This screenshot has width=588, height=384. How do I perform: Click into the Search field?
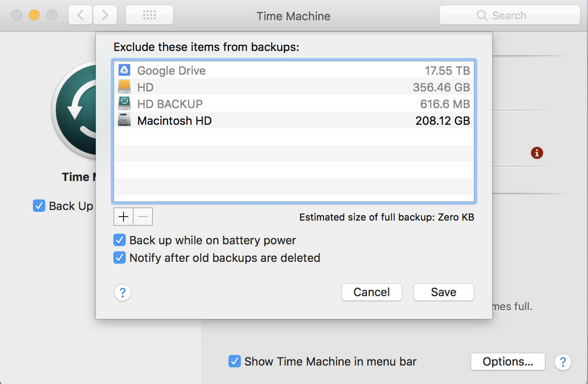(x=510, y=15)
